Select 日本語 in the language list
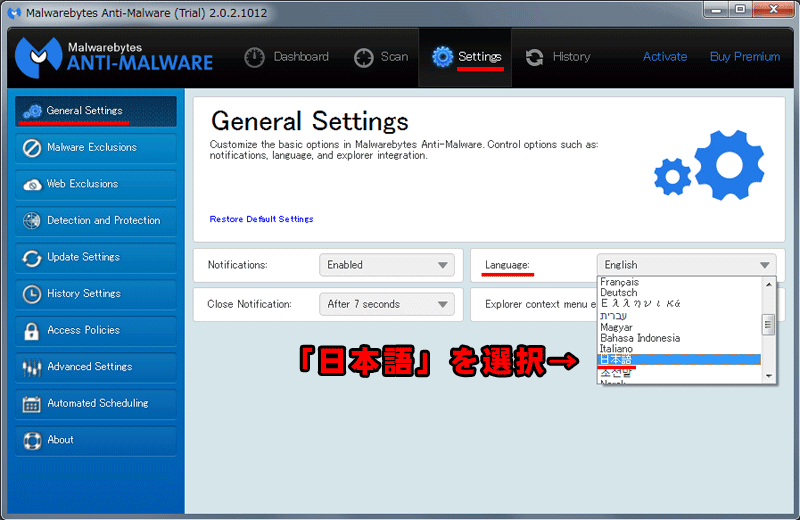This screenshot has width=800, height=520. [x=679, y=360]
